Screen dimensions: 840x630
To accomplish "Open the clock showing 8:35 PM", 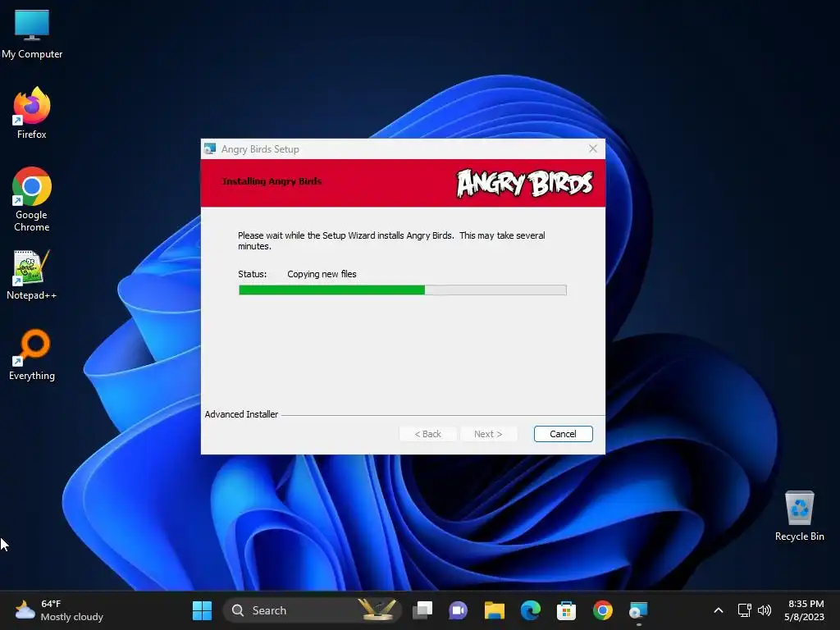I will 805,610.
